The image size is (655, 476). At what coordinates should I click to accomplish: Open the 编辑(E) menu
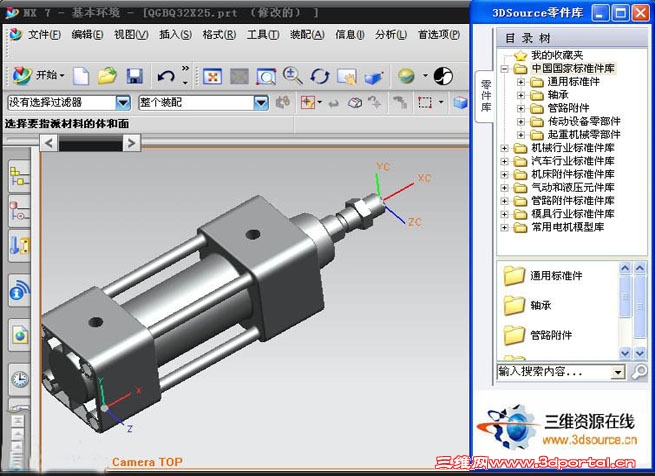click(x=87, y=35)
